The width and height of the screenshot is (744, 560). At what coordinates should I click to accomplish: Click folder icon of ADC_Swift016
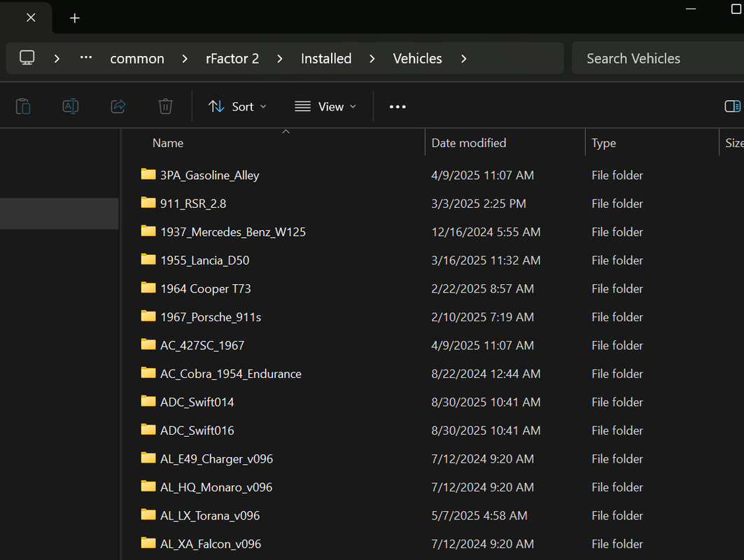coord(148,430)
